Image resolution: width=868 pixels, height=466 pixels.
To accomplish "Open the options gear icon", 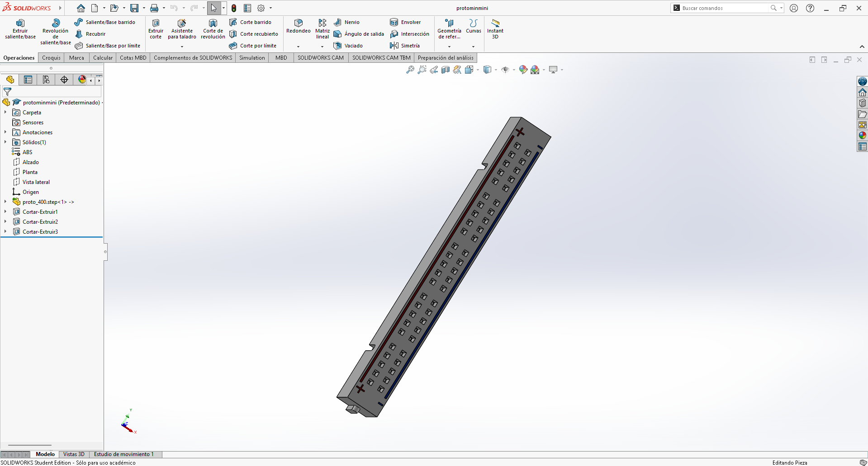I will click(261, 8).
